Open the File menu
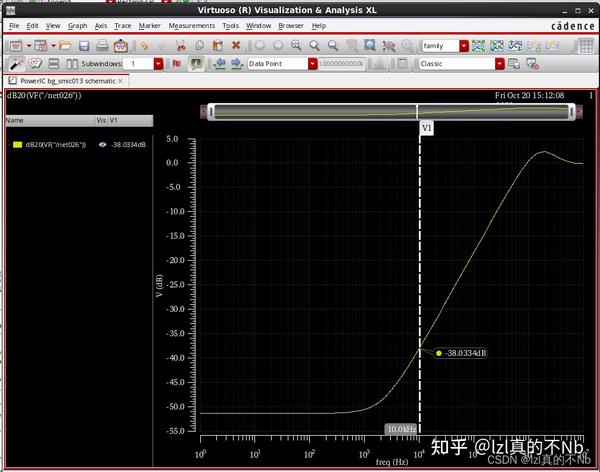Viewport: 600px width, 472px height. [x=14, y=26]
